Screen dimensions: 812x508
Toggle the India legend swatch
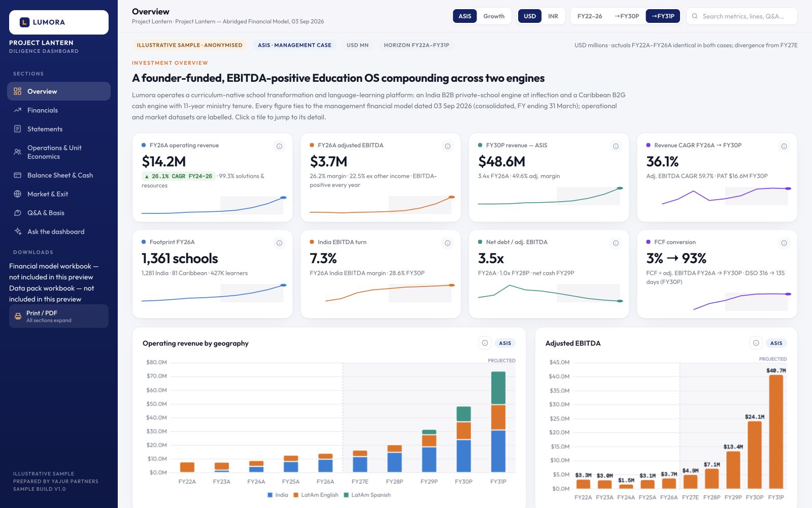[270, 495]
